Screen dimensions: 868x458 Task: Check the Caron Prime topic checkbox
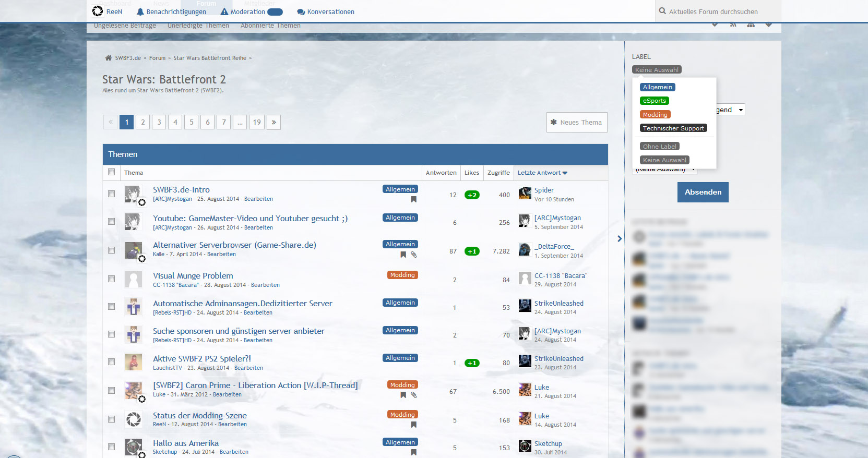point(111,391)
